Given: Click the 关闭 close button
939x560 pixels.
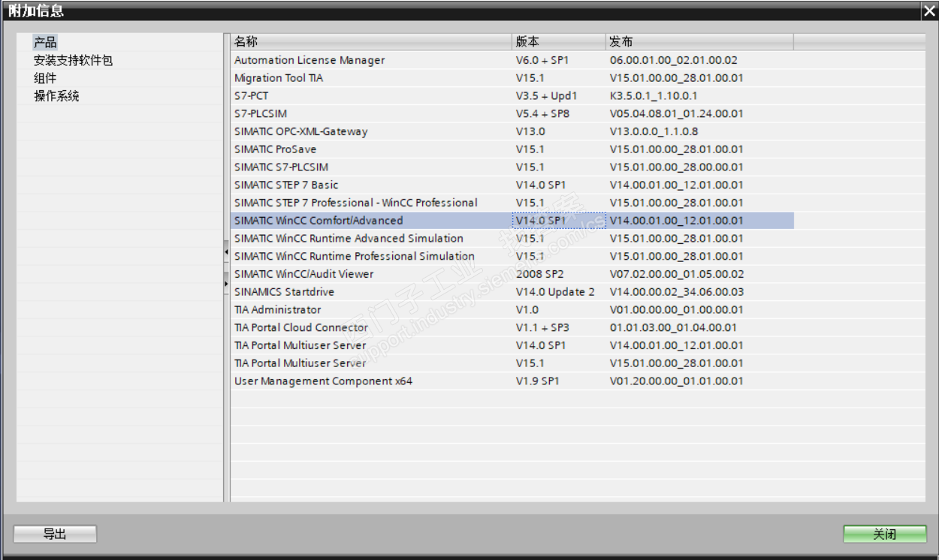Looking at the screenshot, I should coord(884,534).
